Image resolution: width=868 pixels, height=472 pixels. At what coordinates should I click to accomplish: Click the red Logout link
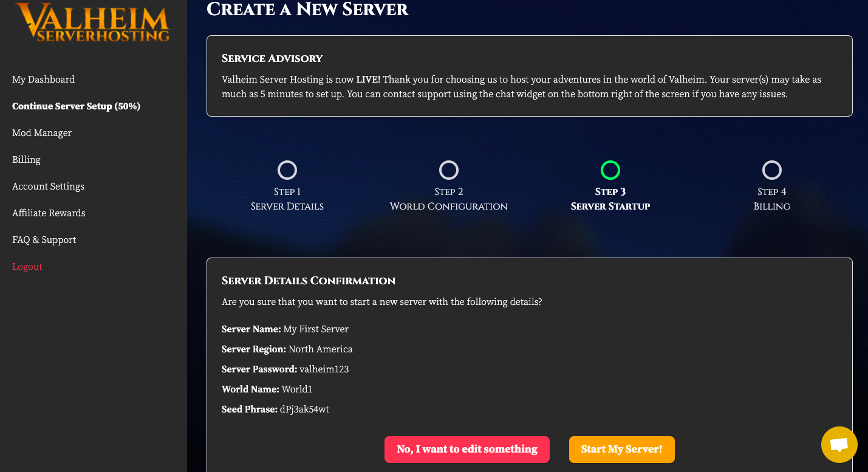pyautogui.click(x=27, y=267)
